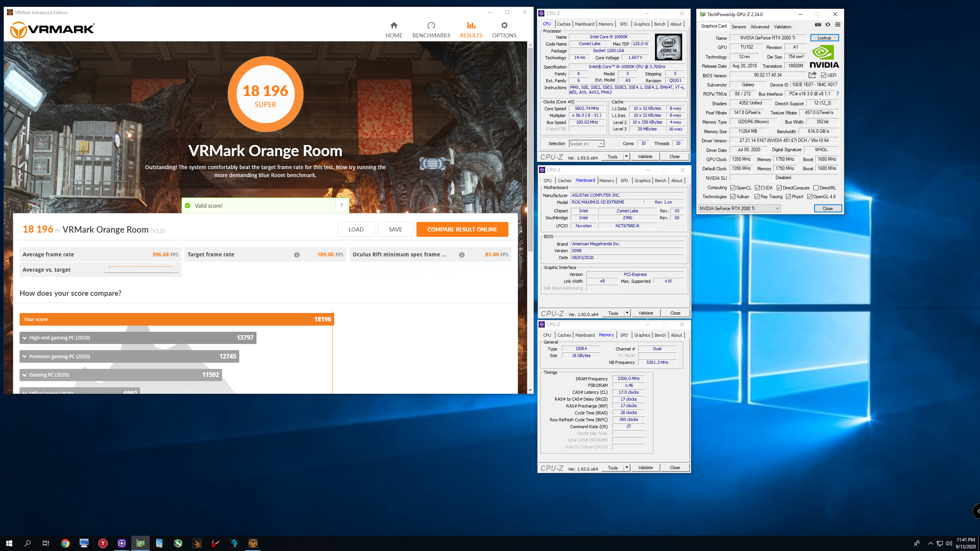The height and width of the screenshot is (551, 980).
Task: Click COMPARE RESULT ONLINE button
Action: pyautogui.click(x=462, y=230)
